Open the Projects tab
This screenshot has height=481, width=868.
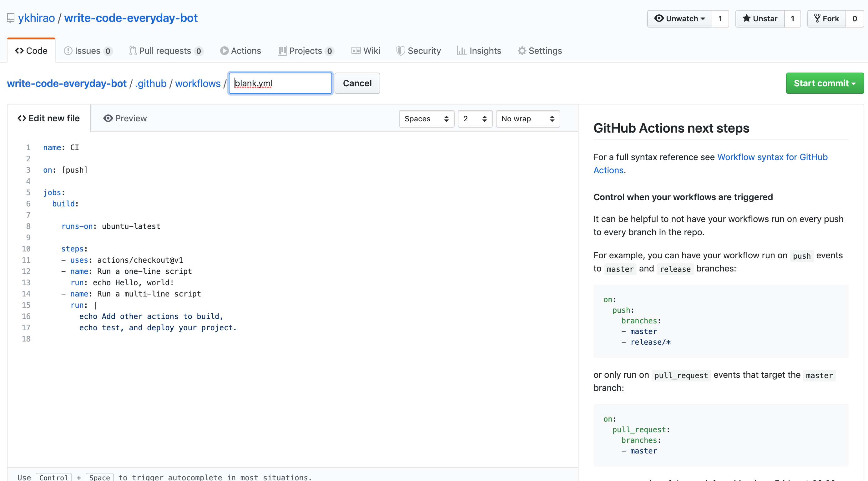[306, 51]
